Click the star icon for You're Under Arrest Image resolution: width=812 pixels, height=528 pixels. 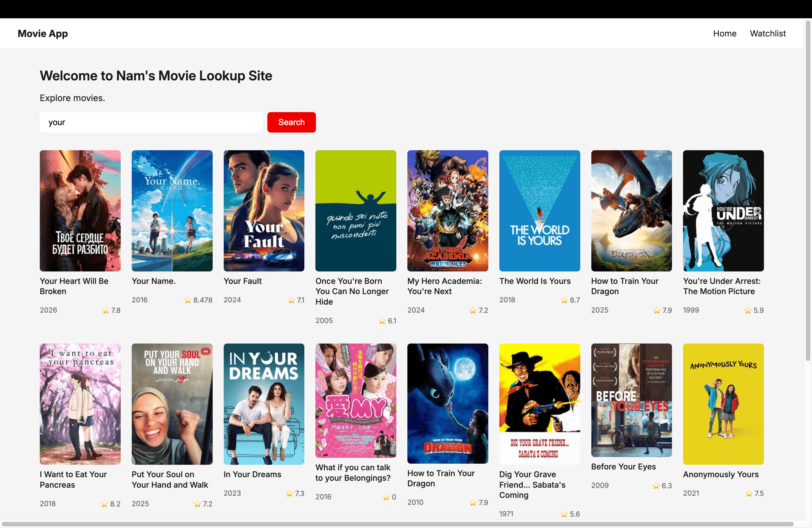point(748,310)
